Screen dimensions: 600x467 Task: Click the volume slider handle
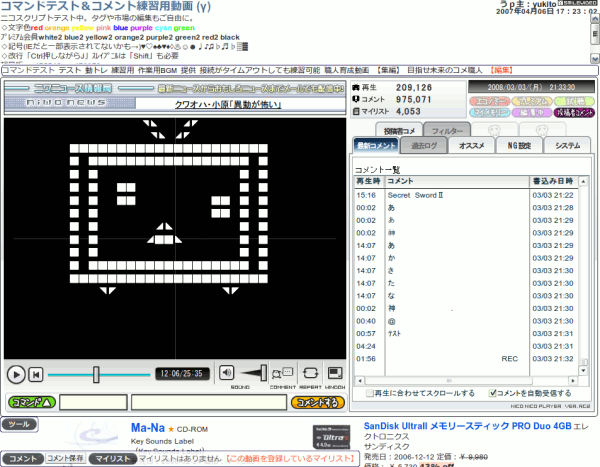[x=264, y=373]
